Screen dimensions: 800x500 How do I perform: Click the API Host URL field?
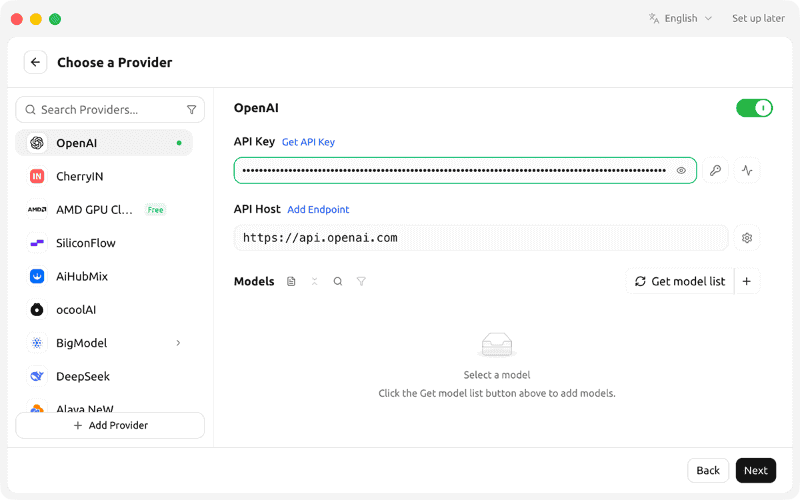[x=481, y=238]
